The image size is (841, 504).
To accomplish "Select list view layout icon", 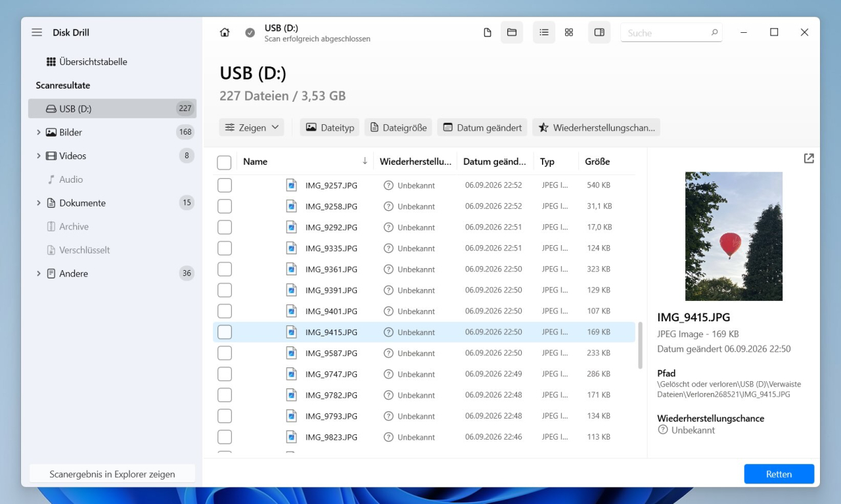I will click(544, 32).
